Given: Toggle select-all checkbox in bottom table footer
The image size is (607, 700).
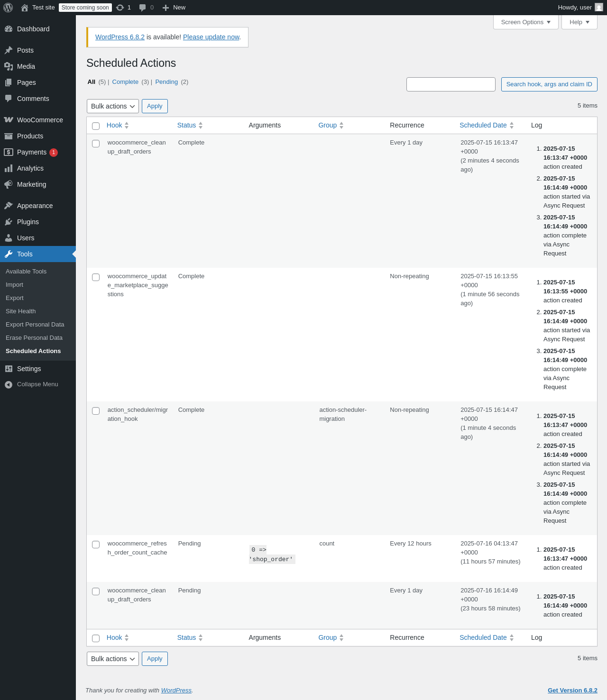Looking at the screenshot, I should click(96, 638).
